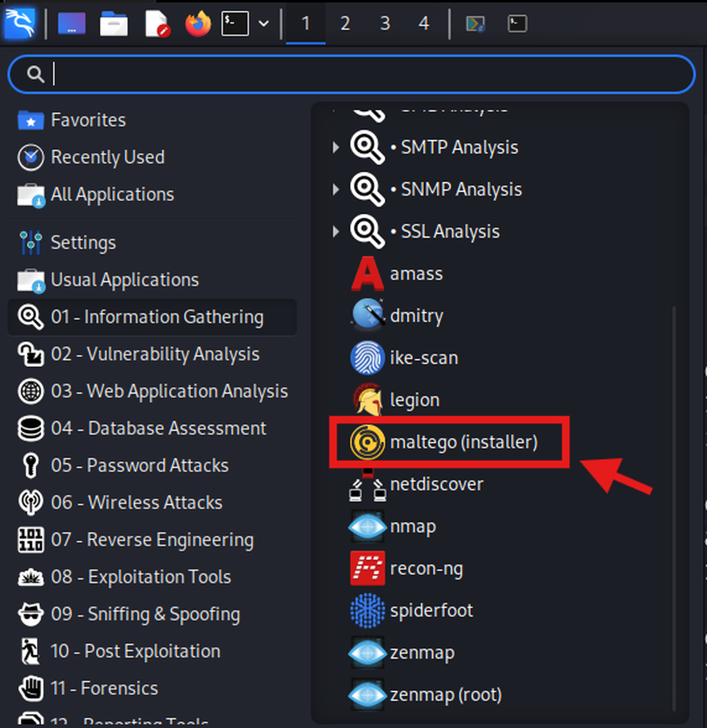707x728 pixels.
Task: Run the amass tool
Action: click(416, 274)
